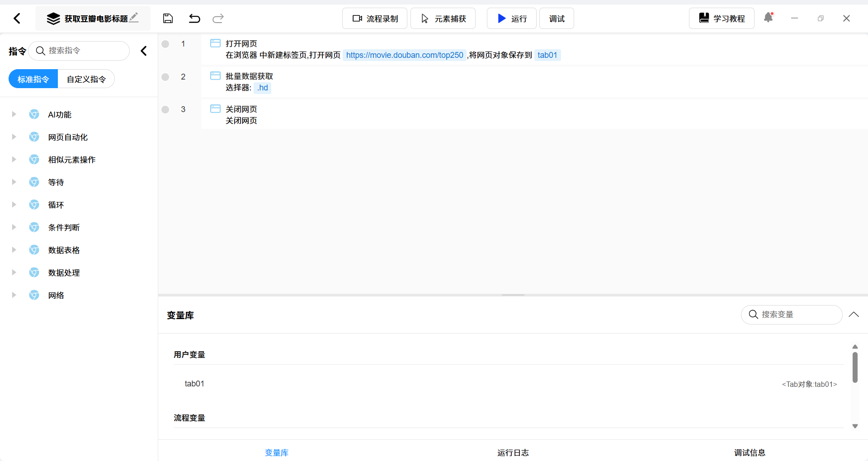
Task: Click the 调试 button
Action: click(556, 19)
